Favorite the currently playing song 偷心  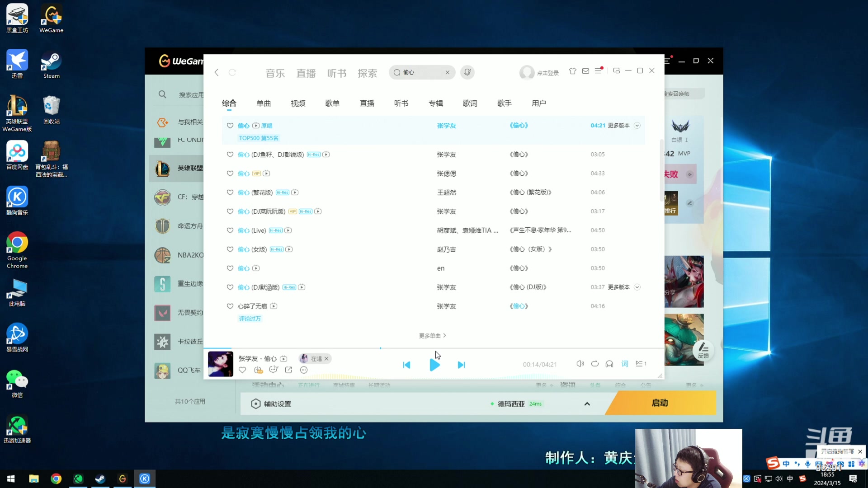pos(242,370)
